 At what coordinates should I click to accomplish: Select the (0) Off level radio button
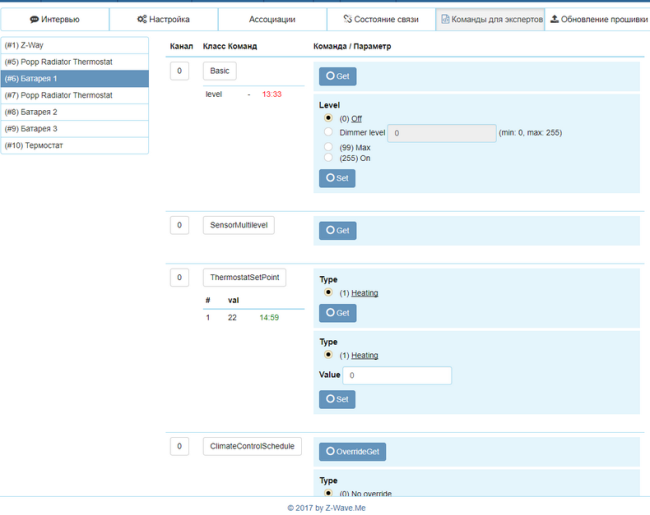329,118
